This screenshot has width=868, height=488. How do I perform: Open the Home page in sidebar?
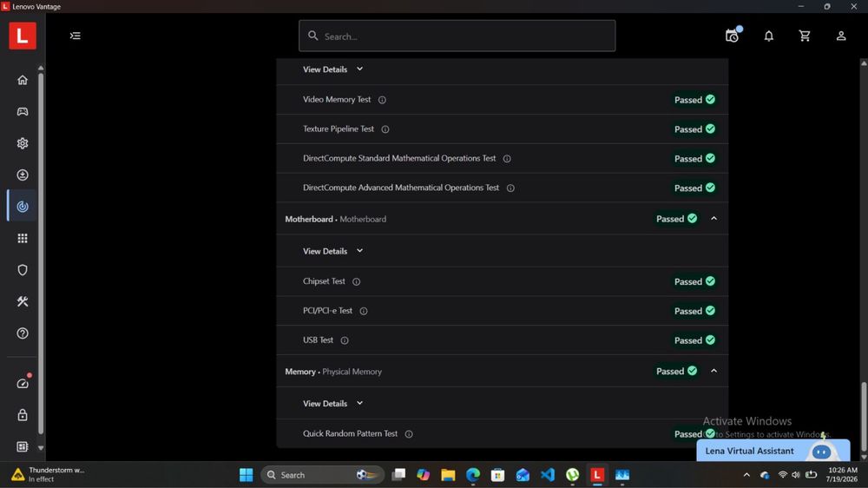[x=23, y=80]
